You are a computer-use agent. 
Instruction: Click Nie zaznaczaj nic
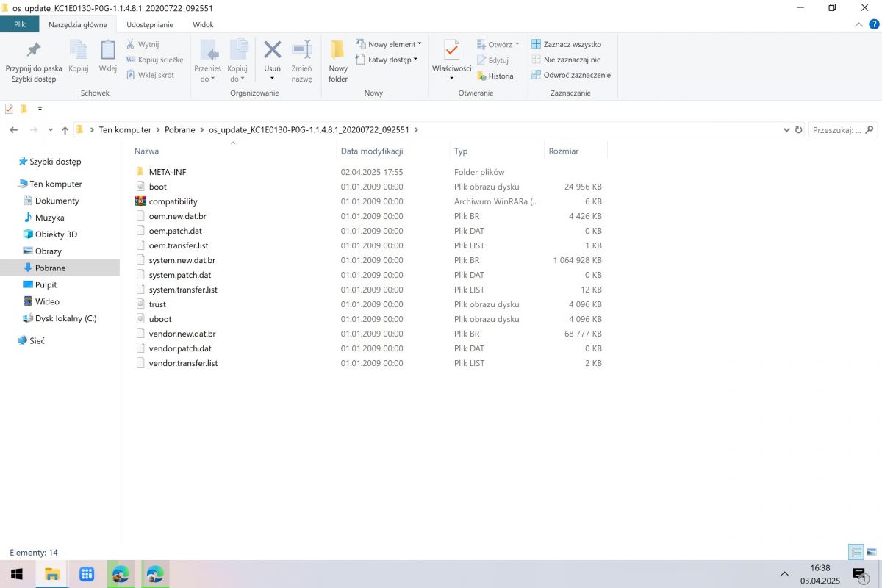click(x=565, y=60)
